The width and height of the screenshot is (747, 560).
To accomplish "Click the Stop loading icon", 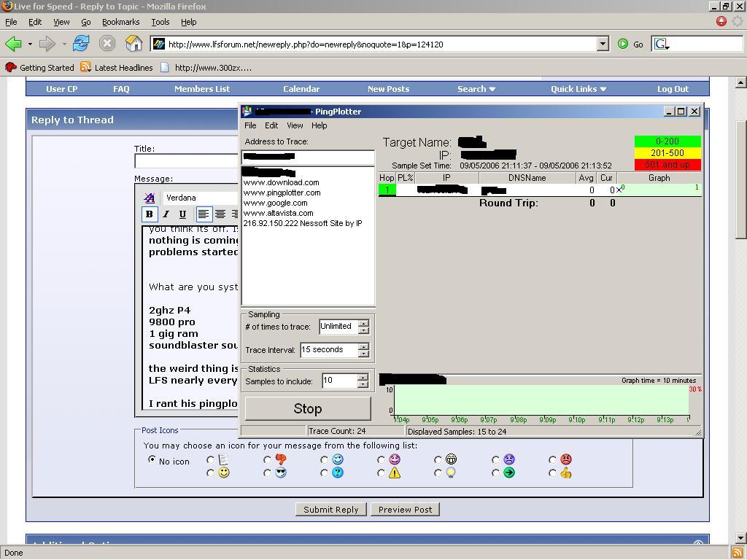I will [x=107, y=44].
